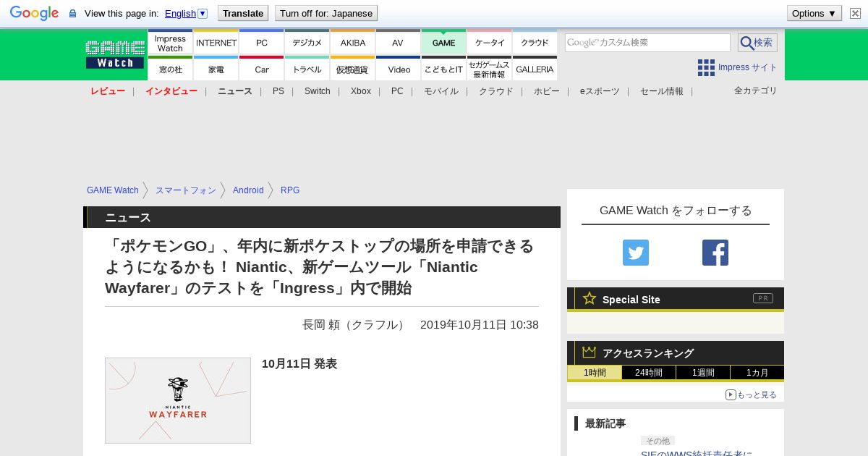Open the AV Watch tab
Screen dimensions: 868x456
click(399, 42)
